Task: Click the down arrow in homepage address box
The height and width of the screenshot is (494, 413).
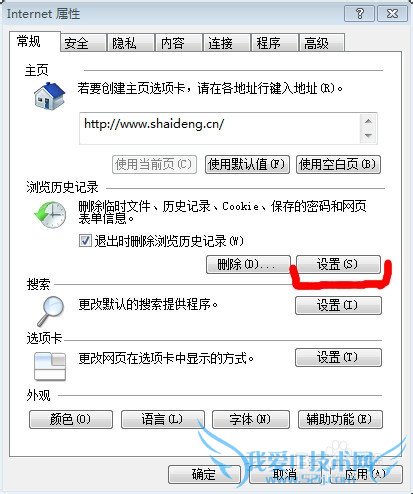Action: point(368,135)
